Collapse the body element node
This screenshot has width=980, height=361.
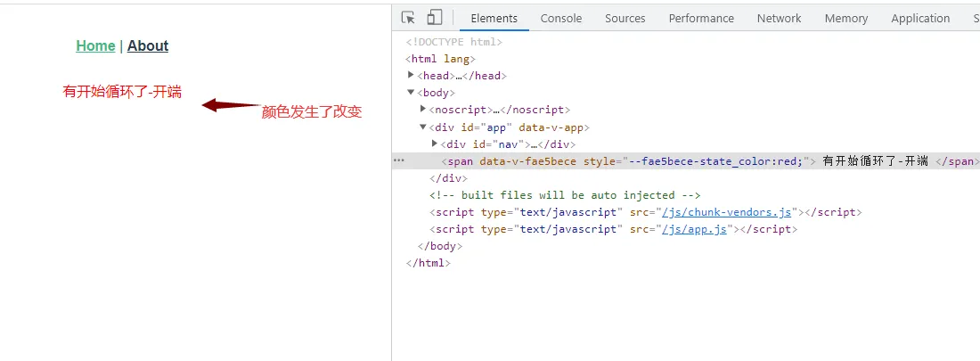click(x=411, y=93)
